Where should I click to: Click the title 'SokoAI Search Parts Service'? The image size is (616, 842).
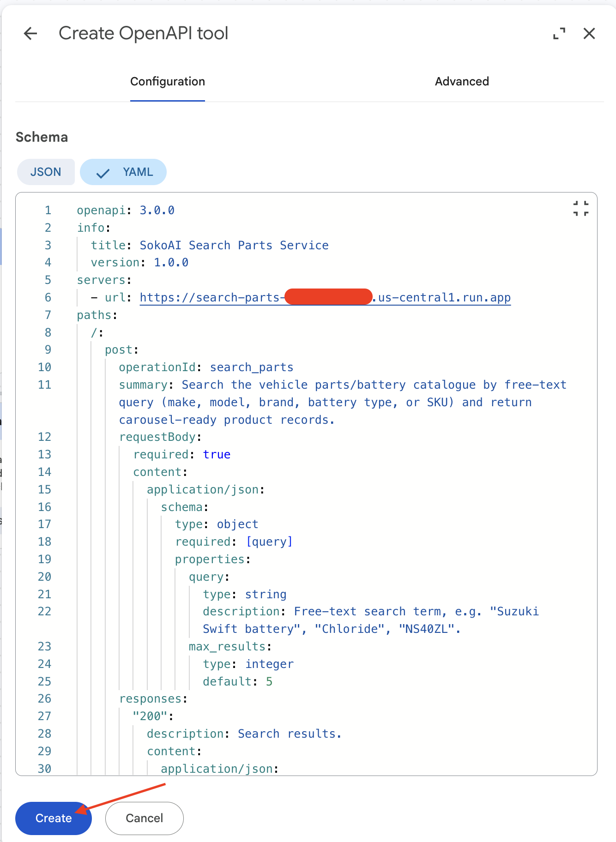[x=234, y=245]
